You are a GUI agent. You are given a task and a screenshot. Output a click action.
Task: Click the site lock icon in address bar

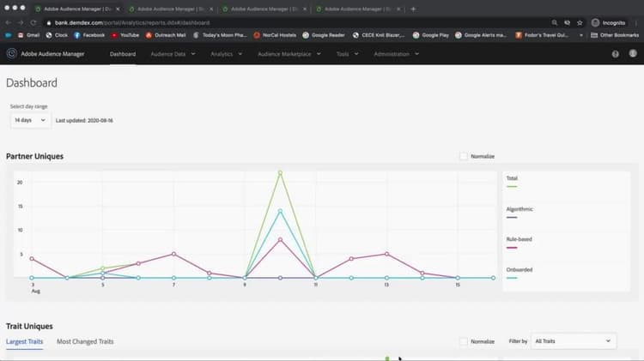[x=49, y=22]
